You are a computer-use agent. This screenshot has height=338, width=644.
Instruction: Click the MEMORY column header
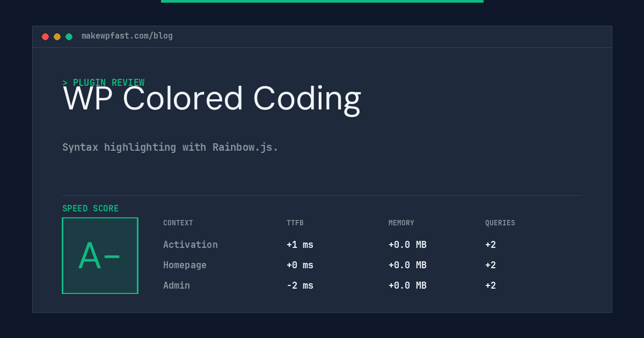(401, 223)
